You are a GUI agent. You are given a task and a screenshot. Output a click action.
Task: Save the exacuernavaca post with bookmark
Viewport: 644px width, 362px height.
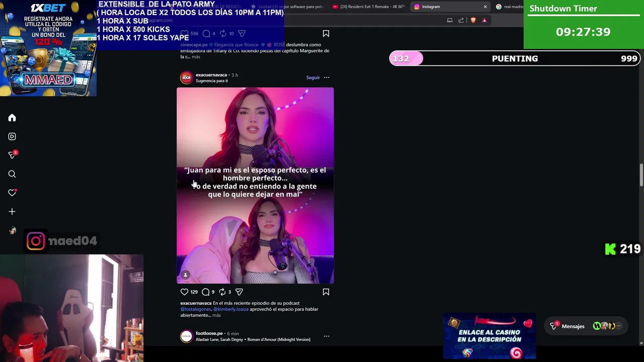pos(326,292)
